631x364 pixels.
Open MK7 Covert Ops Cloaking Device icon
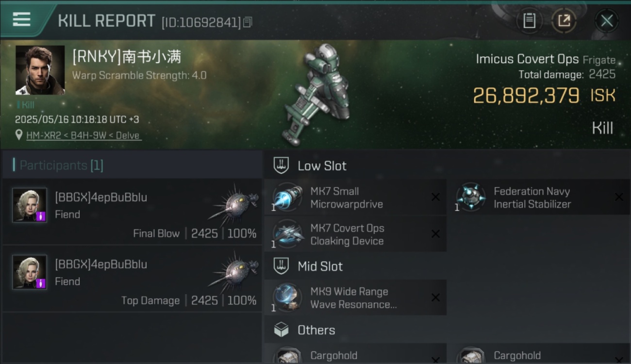(x=287, y=234)
